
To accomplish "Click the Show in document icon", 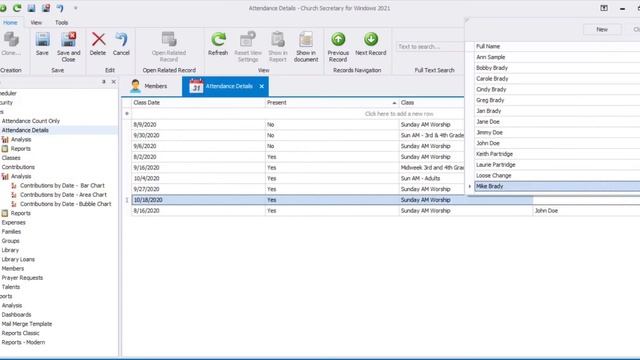I will pyautogui.click(x=306, y=40).
